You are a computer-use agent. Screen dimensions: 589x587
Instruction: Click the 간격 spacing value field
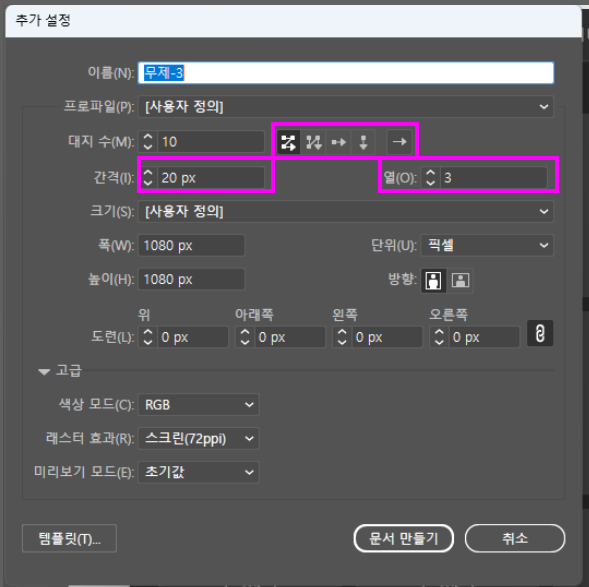211,178
